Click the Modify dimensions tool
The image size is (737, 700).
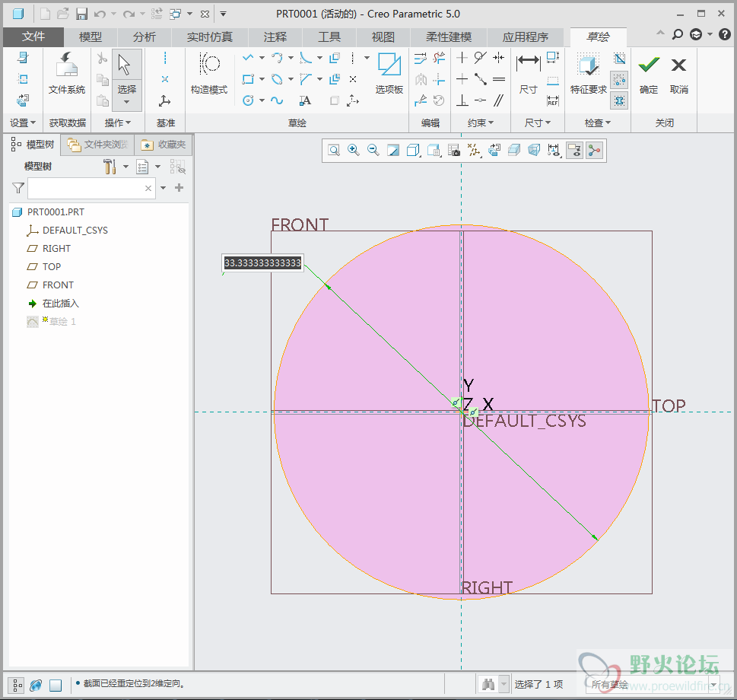pos(420,59)
